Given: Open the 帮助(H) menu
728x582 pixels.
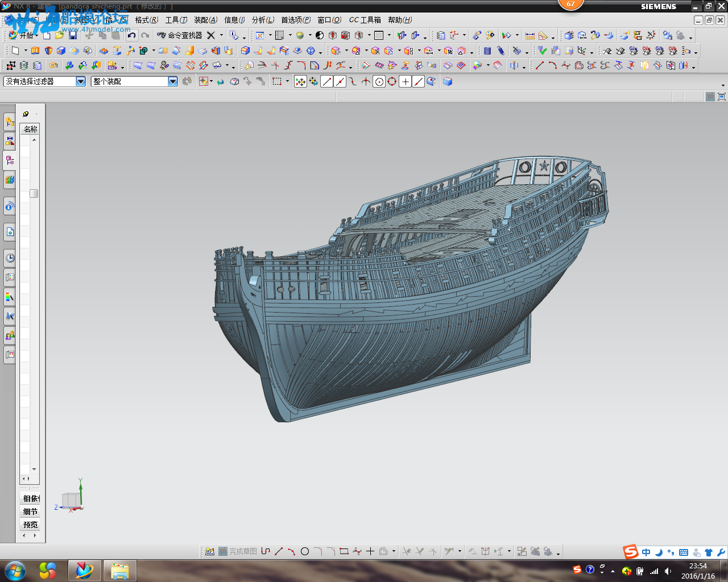Looking at the screenshot, I should tap(400, 20).
